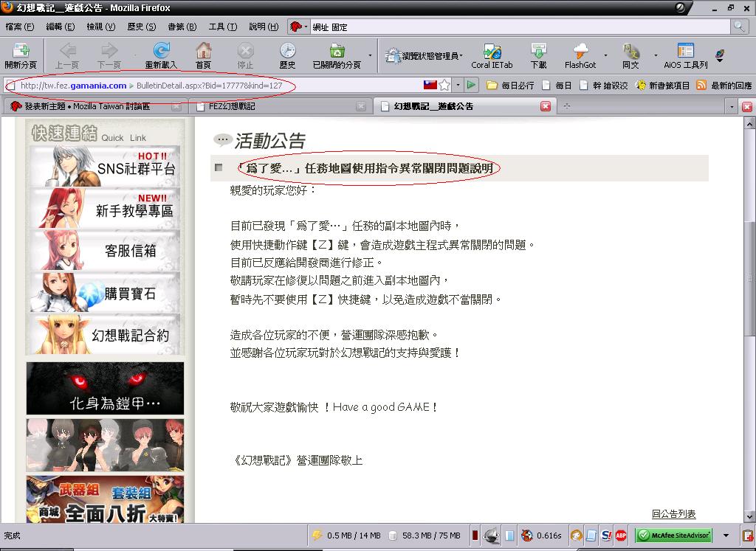Switch engine with Coral IETab icon

click(x=492, y=55)
